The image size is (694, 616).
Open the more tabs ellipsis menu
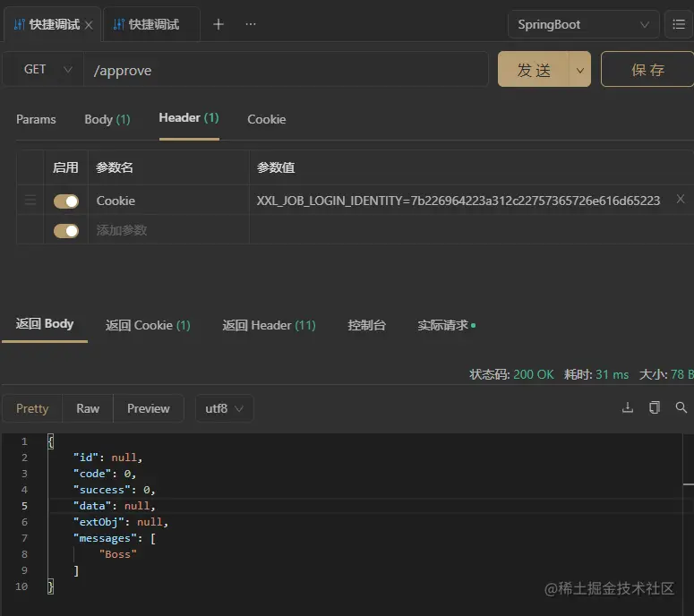pos(251,24)
